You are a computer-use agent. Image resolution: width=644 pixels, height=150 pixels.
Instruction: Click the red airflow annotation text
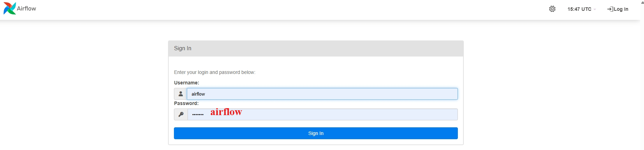(x=226, y=112)
